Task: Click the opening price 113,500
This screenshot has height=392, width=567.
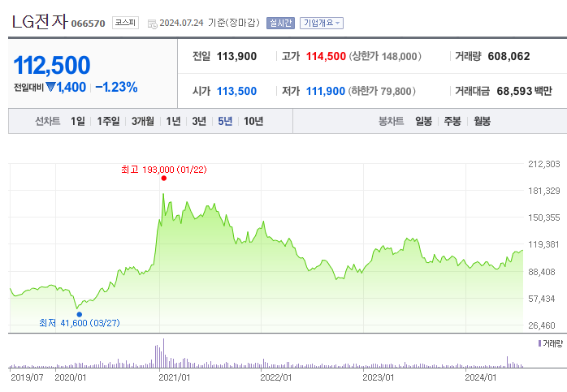Action: pos(236,91)
